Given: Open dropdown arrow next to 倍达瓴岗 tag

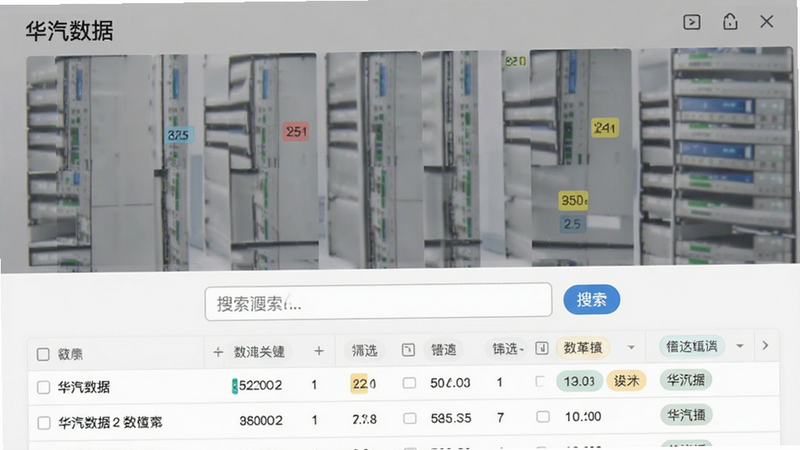Looking at the screenshot, I should coord(740,346).
